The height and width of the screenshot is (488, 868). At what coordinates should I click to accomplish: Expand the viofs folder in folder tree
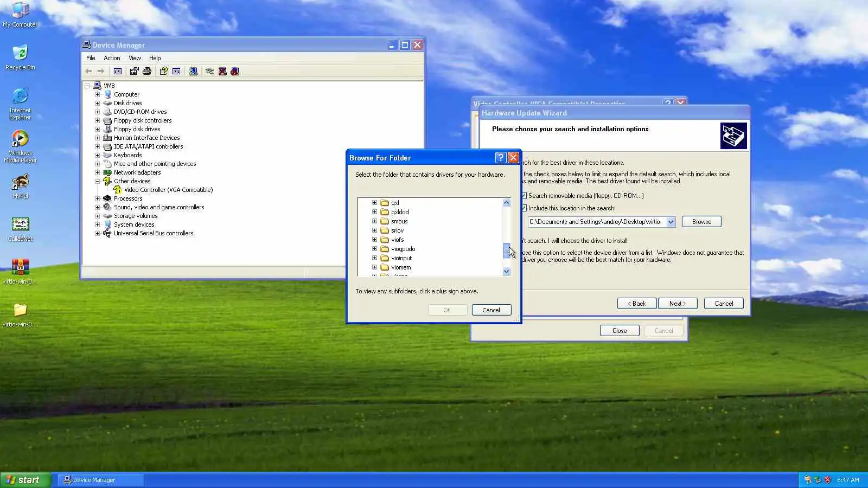pyautogui.click(x=374, y=240)
